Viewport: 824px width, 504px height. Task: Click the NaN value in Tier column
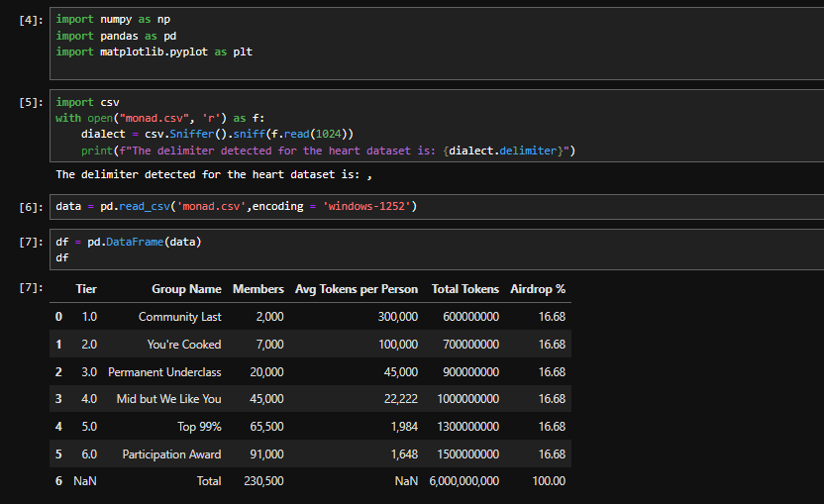(x=85, y=481)
